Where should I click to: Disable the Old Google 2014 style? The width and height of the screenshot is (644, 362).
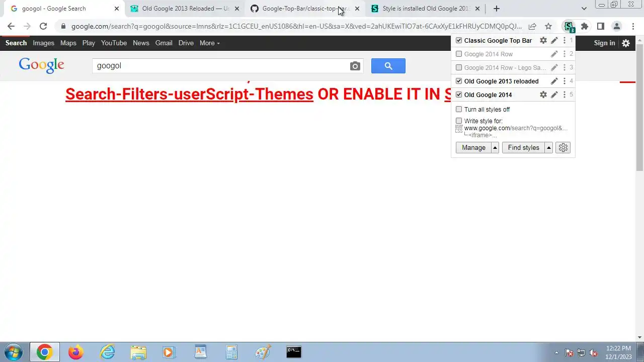459,95
